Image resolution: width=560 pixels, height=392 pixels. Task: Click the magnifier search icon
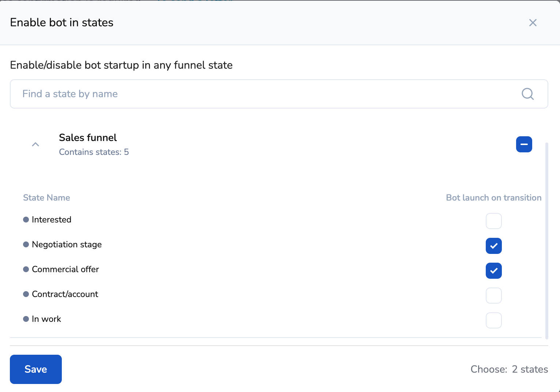527,94
